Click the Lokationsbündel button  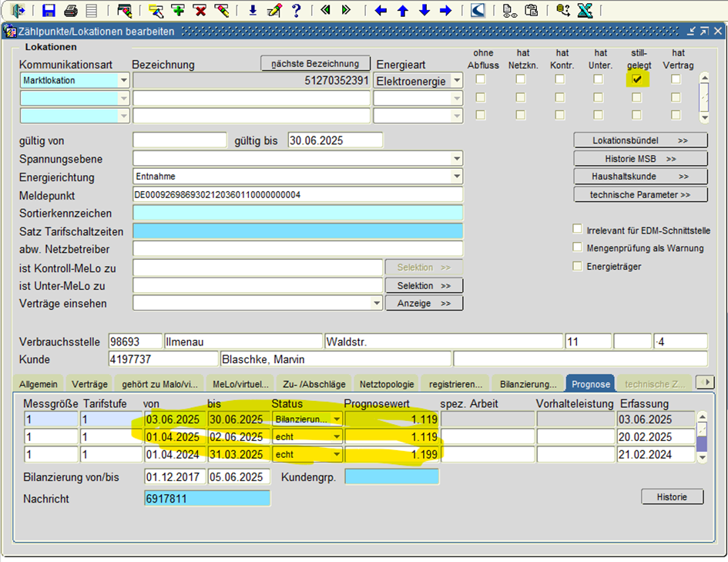640,141
